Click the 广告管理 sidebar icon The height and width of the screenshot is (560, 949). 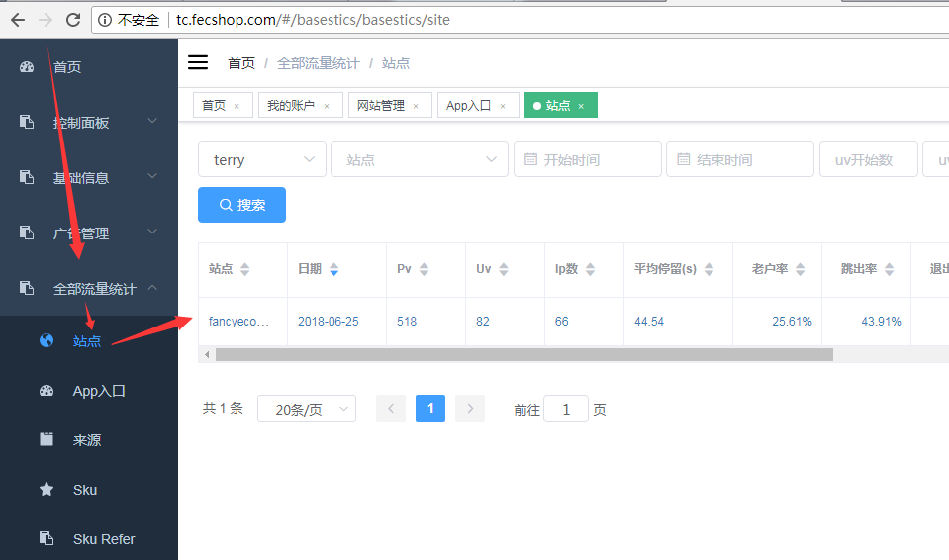point(27,233)
